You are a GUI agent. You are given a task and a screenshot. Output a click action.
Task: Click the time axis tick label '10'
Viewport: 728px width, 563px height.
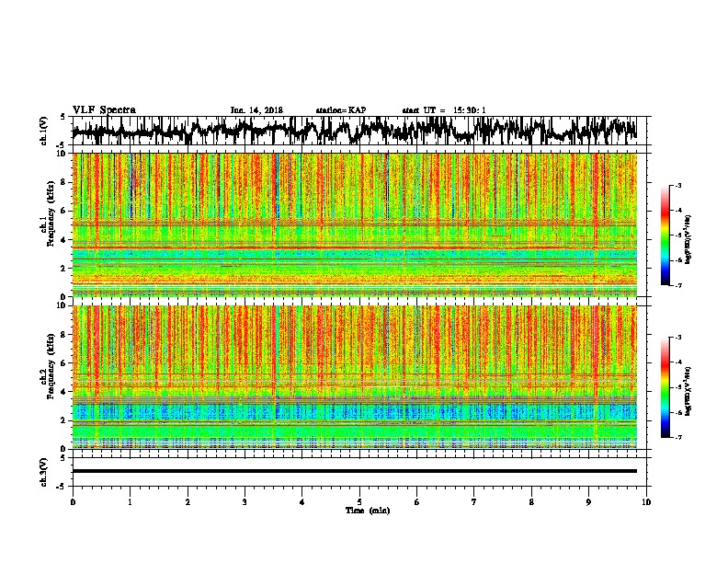pos(646,502)
